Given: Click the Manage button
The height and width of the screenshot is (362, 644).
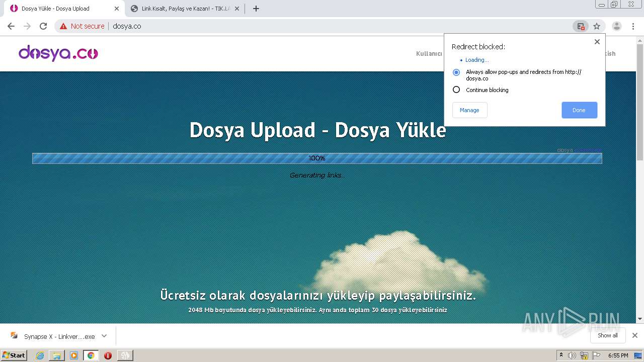Looking at the screenshot, I should coord(469,110).
